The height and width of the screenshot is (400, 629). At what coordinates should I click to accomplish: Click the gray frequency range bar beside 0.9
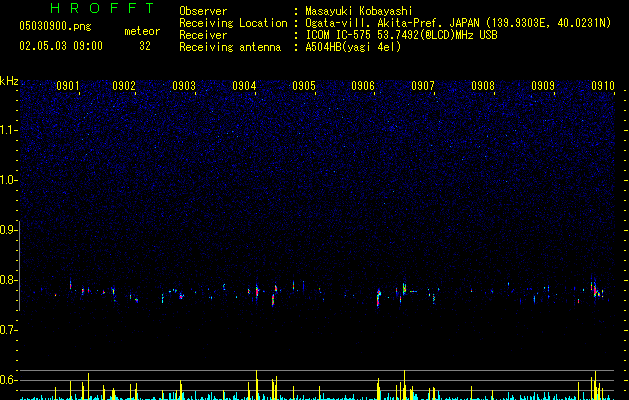[20, 265]
